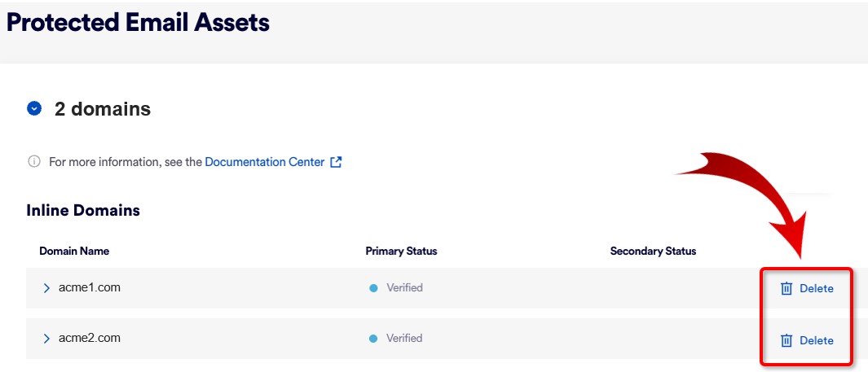Click the 2 domains heading text
The image size is (868, 372).
[x=103, y=109]
